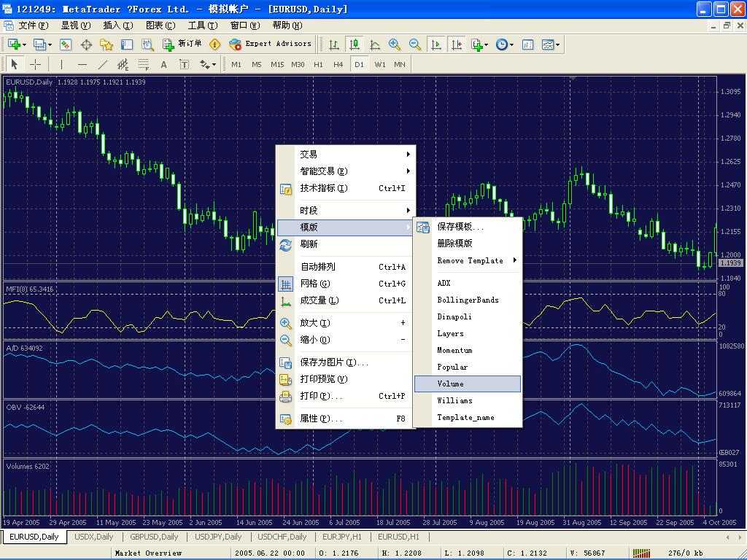
Task: Click the H4 timeframe button
Action: click(338, 64)
